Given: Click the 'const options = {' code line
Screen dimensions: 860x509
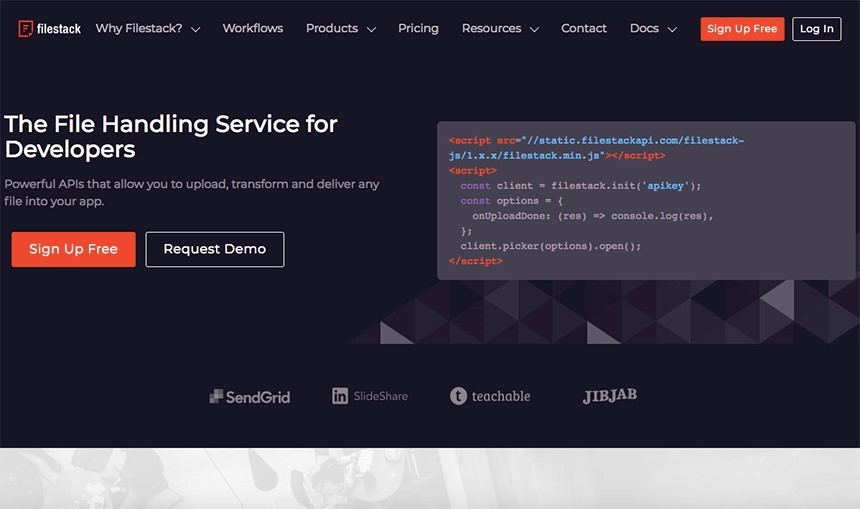Looking at the screenshot, I should [512, 201].
